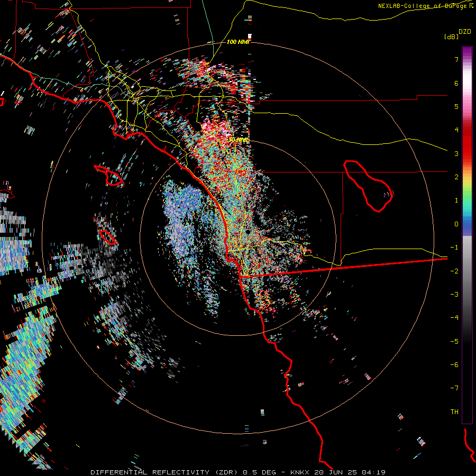Viewport: 476px width, 476px height.
Task: Click the -4 value on the color scale
Action: (454, 318)
